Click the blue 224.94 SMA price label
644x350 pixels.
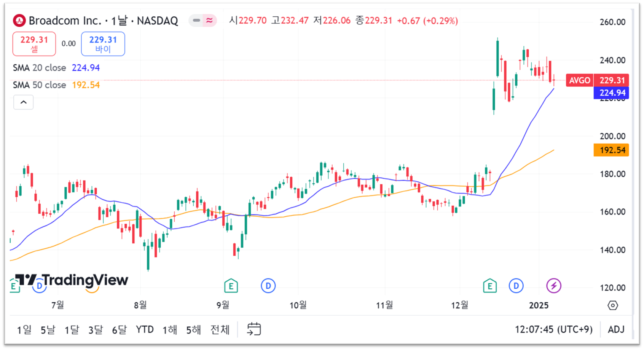click(x=611, y=93)
